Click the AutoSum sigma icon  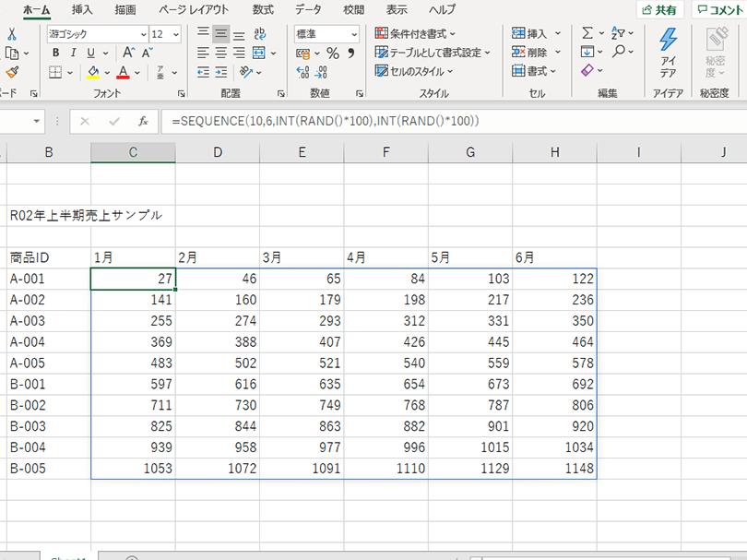coord(587,34)
